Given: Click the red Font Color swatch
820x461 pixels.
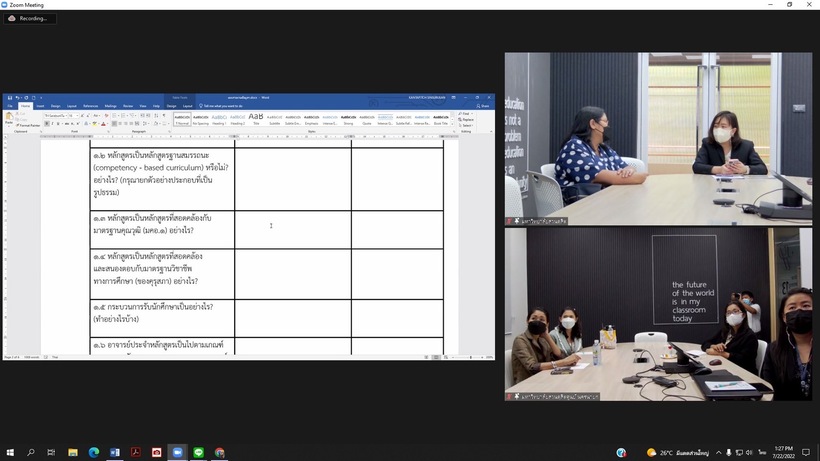Looking at the screenshot, I should [103, 123].
